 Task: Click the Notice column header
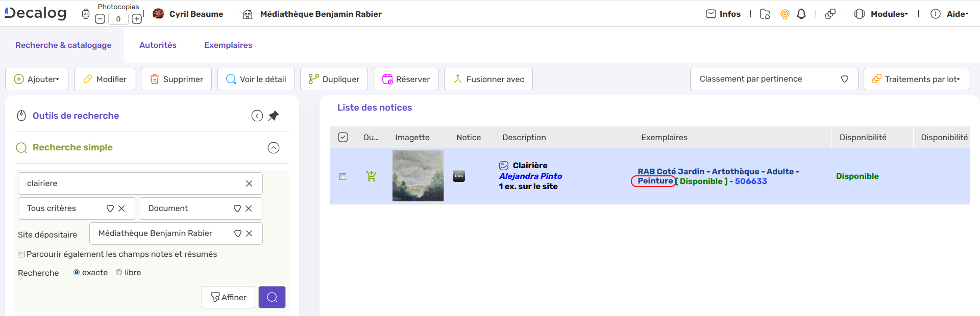469,137
